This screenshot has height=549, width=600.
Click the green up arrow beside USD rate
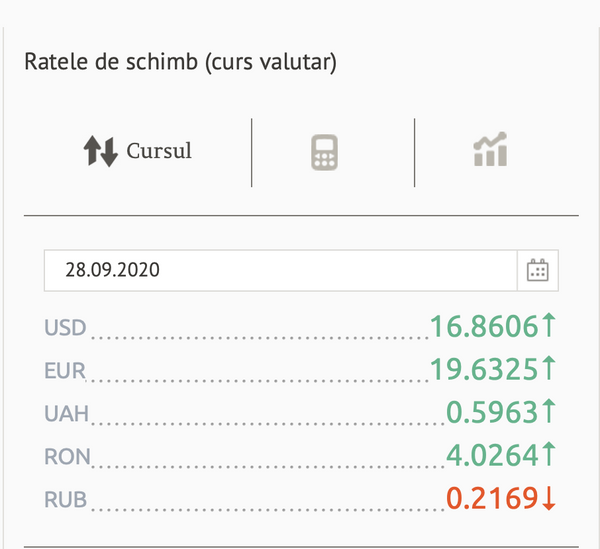pyautogui.click(x=549, y=325)
